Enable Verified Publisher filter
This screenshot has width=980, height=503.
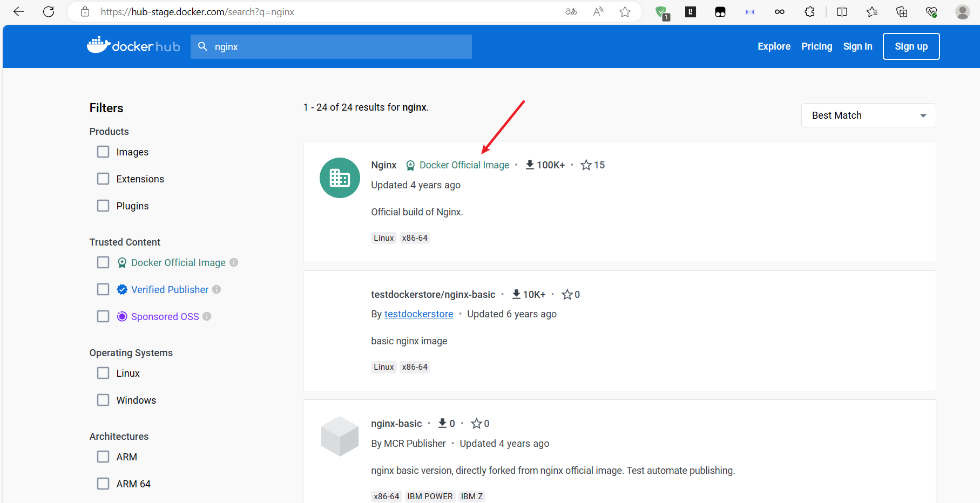pyautogui.click(x=103, y=289)
